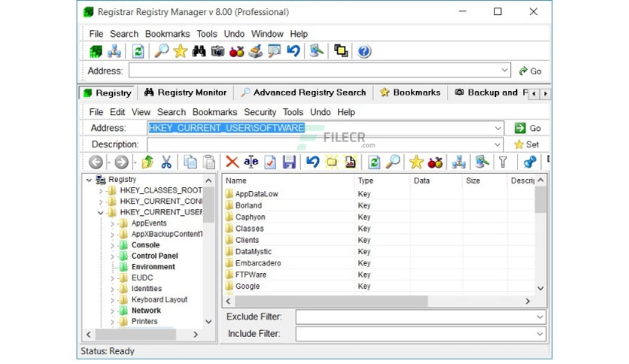Click the blue undo arrow in top toolbar
This screenshot has height=364, width=629.
(293, 51)
